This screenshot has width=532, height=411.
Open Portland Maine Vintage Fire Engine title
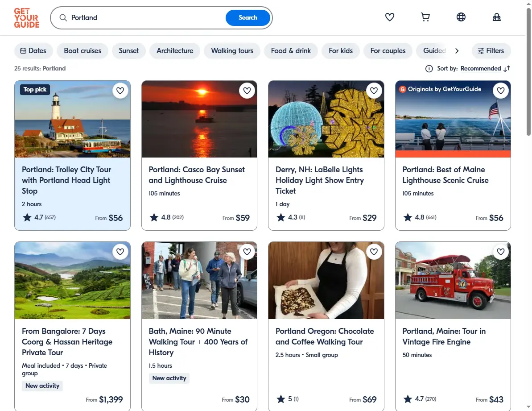444,336
